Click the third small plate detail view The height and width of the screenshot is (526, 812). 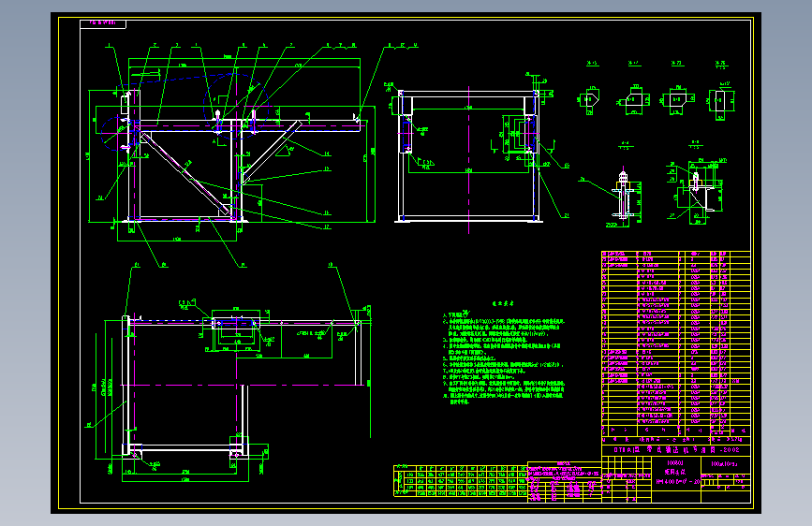pyautogui.click(x=677, y=99)
